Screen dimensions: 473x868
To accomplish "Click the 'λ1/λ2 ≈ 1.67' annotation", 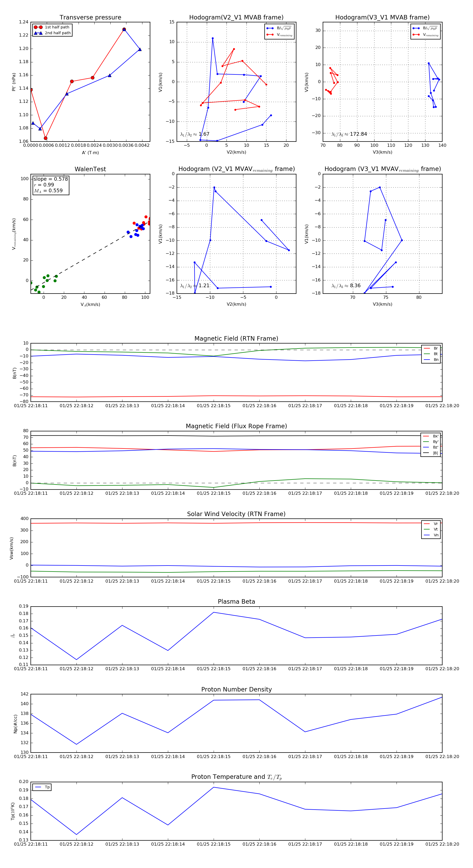I will coord(194,134).
